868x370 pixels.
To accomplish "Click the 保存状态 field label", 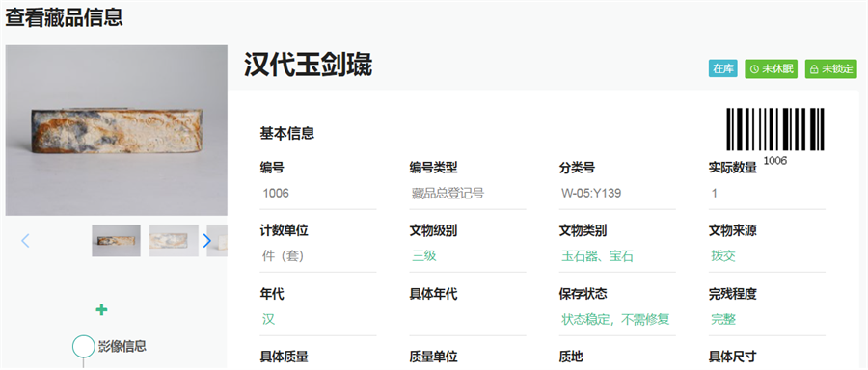I will click(x=583, y=294).
